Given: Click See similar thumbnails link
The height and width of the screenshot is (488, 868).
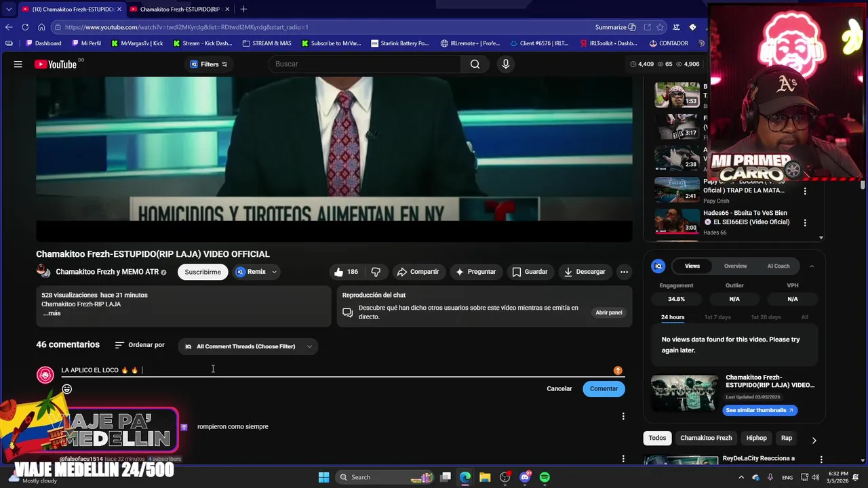Looking at the screenshot, I should (759, 410).
